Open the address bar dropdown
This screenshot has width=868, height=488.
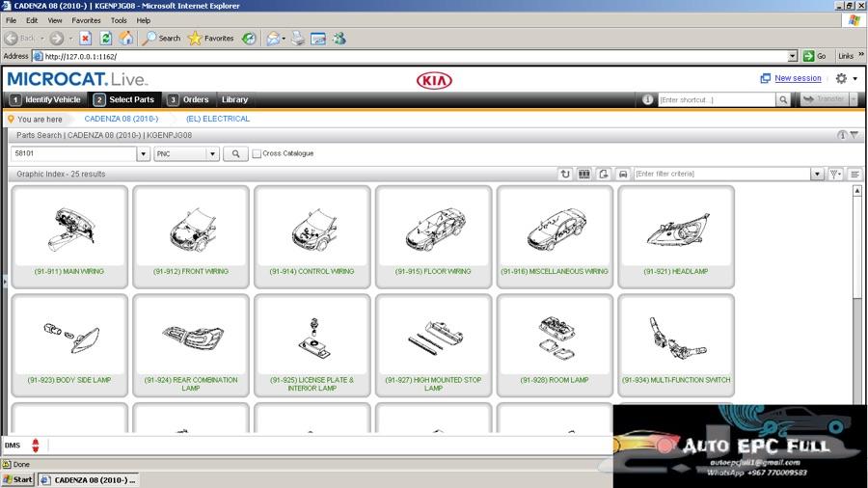point(792,56)
